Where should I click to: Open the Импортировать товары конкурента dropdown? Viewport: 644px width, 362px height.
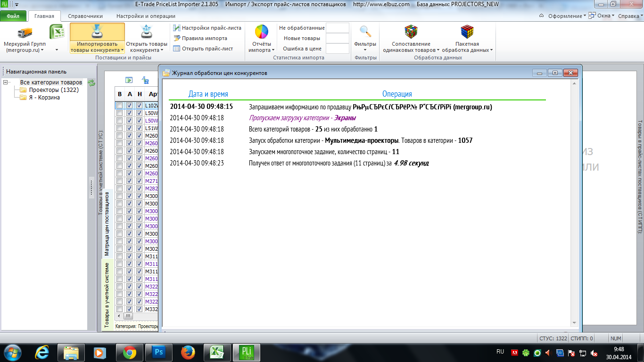pyautogui.click(x=97, y=47)
